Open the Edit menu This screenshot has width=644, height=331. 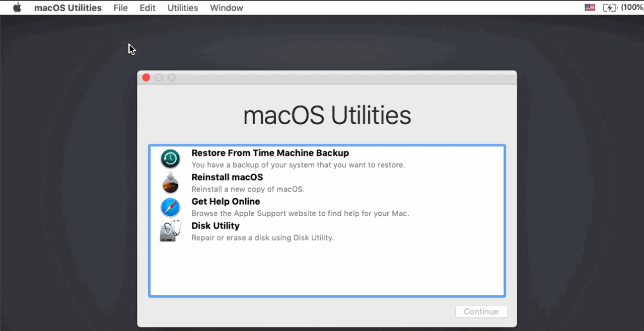(148, 8)
